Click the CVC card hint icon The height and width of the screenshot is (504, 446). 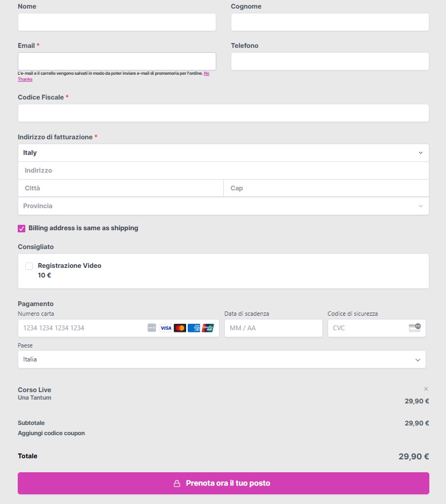(x=415, y=328)
